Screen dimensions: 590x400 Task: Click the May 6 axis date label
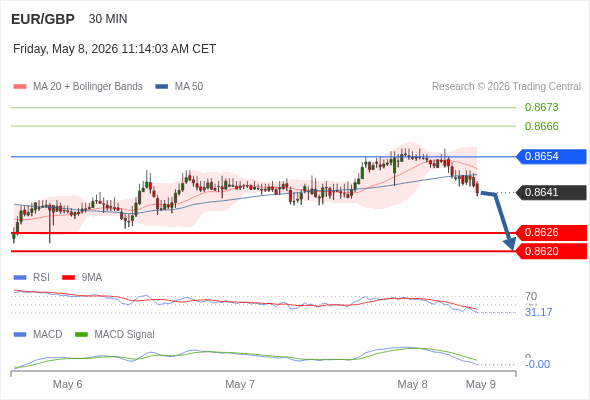[x=68, y=384]
